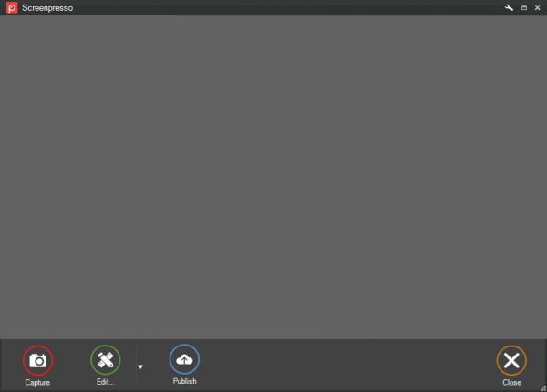
Task: Click the orange circled X Close icon
Action: tap(511, 361)
